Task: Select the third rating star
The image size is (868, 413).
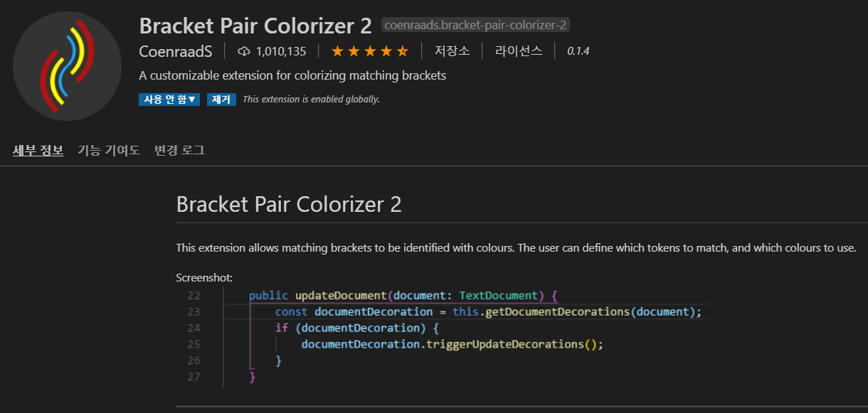Action: pos(369,50)
